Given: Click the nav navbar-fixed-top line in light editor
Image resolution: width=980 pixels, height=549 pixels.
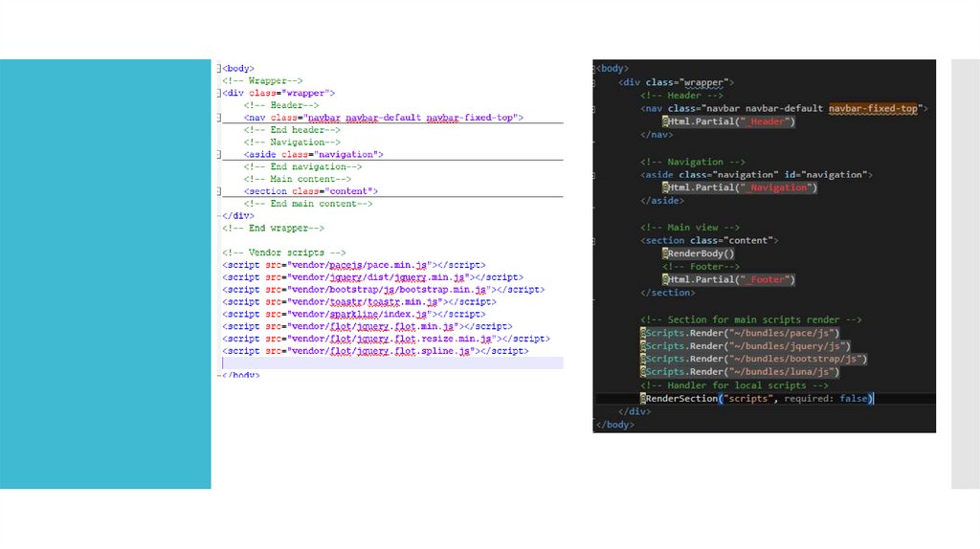Looking at the screenshot, I should (x=384, y=118).
